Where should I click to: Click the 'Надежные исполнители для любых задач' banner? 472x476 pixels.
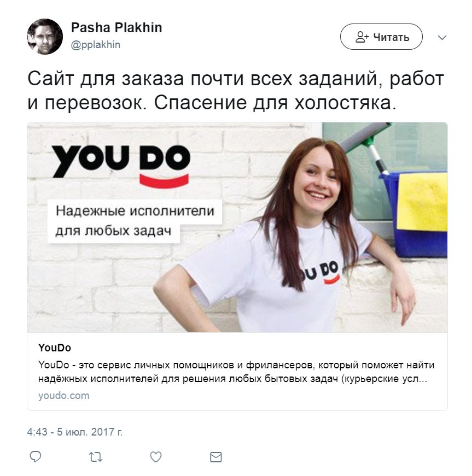(135, 221)
